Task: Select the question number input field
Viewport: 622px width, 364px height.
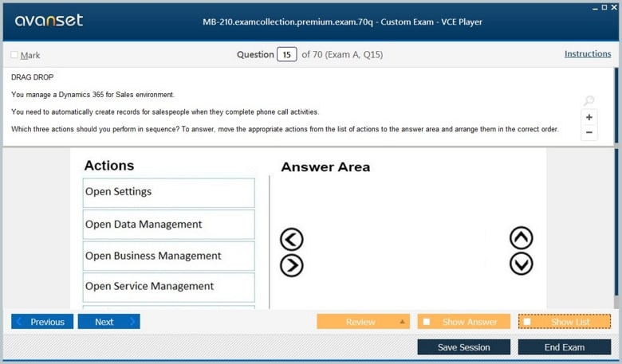Action: coord(286,55)
